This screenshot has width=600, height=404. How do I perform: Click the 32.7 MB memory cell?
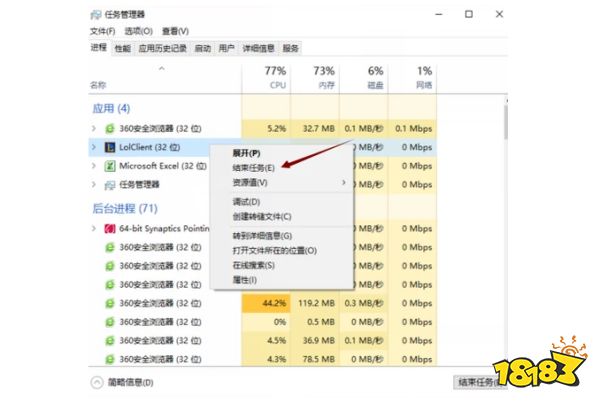click(315, 129)
